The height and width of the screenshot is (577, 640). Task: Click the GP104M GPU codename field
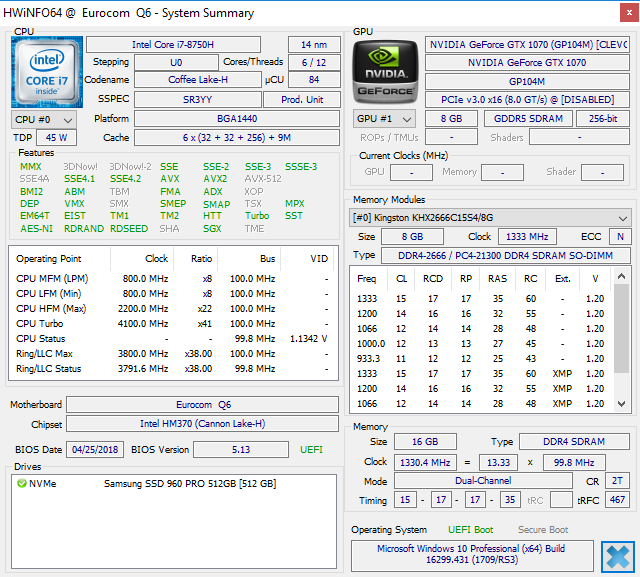[x=527, y=81]
